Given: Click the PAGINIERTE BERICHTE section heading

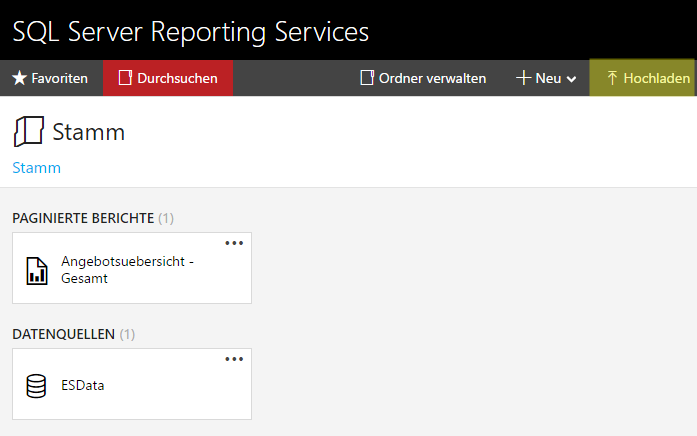Looking at the screenshot, I should coord(83,218).
